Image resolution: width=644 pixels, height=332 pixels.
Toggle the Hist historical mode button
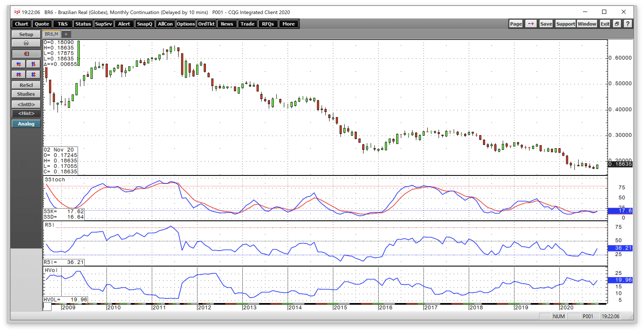pos(26,113)
